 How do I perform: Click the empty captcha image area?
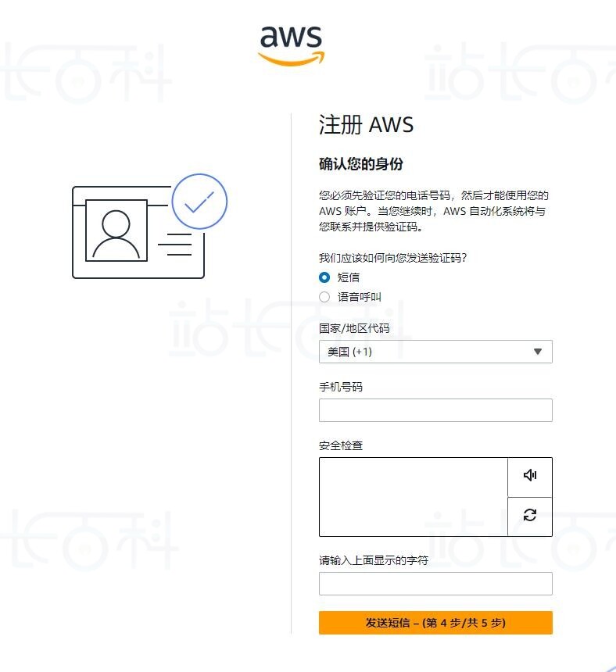pyautogui.click(x=414, y=497)
